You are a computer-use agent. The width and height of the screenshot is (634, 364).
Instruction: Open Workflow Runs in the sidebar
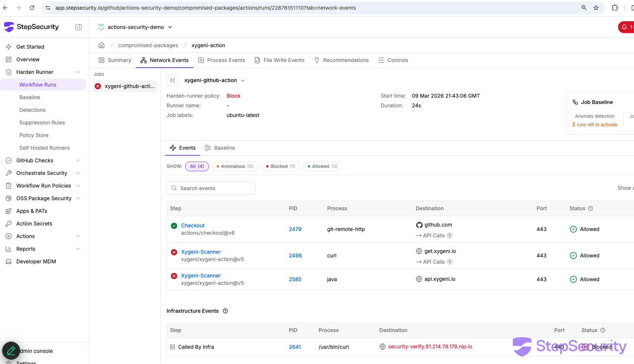click(43, 85)
